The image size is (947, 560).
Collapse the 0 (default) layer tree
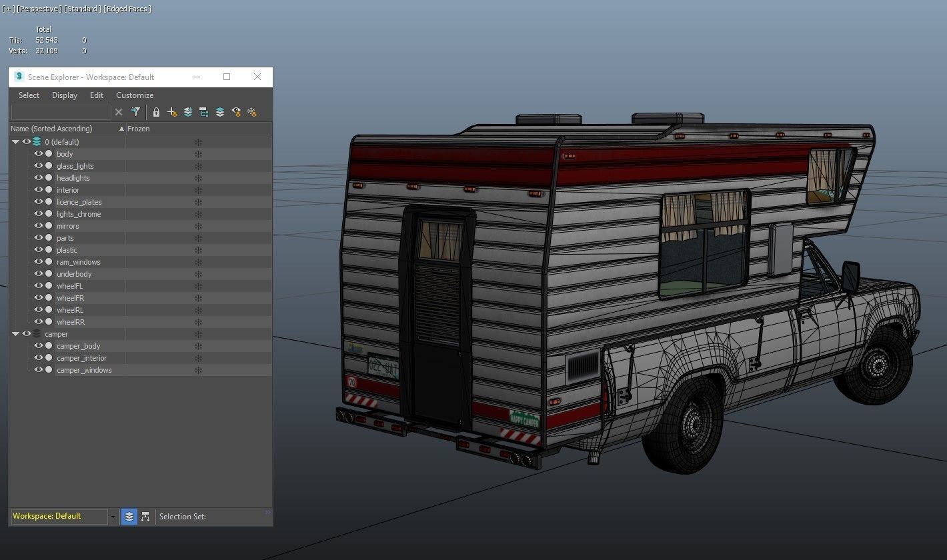point(15,142)
